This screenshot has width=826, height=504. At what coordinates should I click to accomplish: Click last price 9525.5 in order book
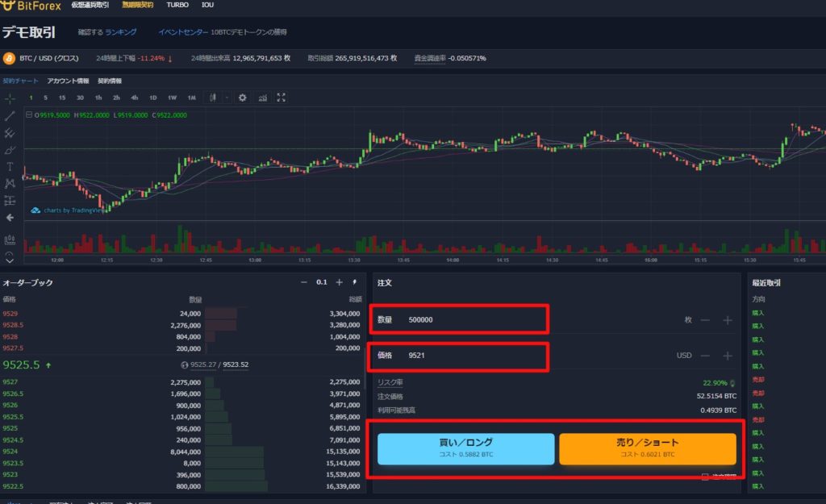click(x=21, y=364)
